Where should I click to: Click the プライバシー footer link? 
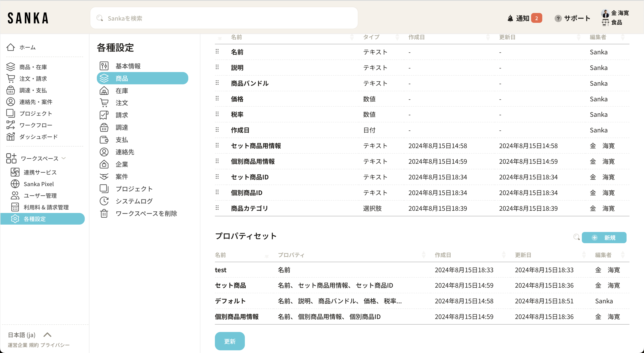(55, 345)
